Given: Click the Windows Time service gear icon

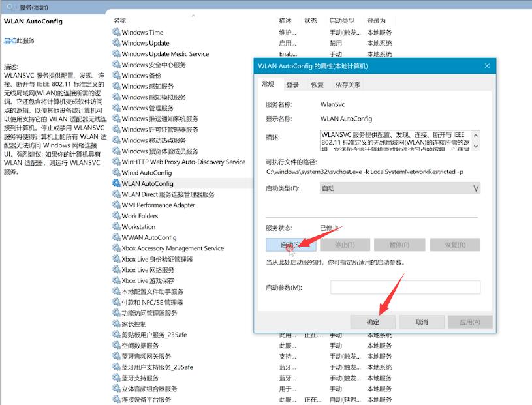Looking at the screenshot, I should pyautogui.click(x=116, y=32).
